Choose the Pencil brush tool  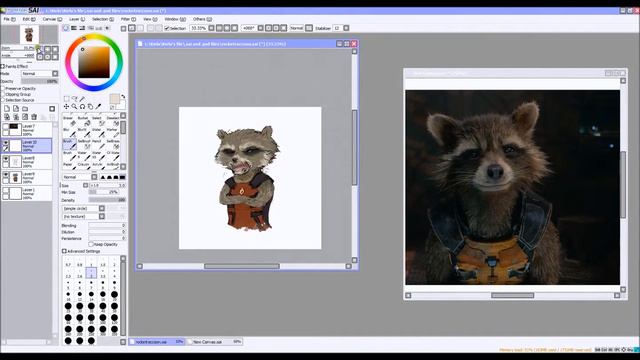tap(98, 144)
